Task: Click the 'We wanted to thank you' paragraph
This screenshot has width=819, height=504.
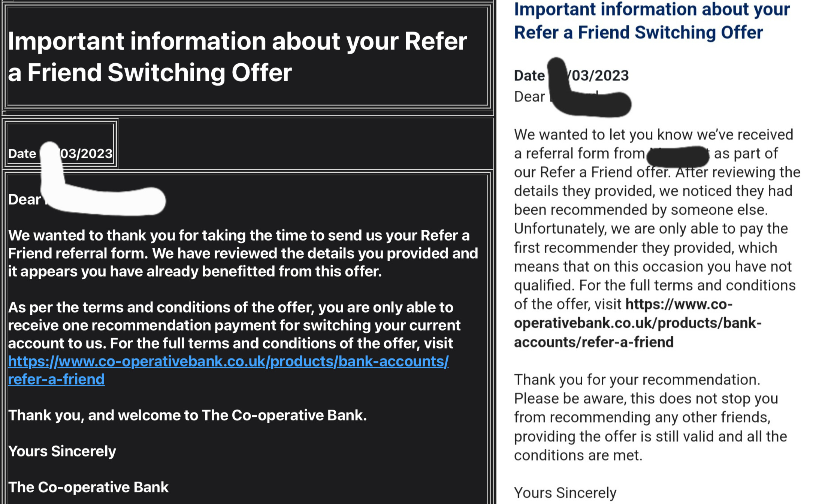Action: pos(243,253)
